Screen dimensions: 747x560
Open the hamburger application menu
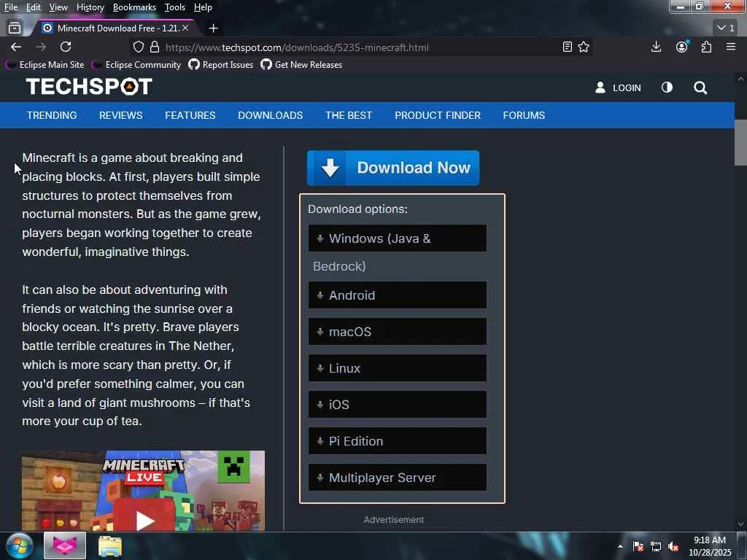pyautogui.click(x=731, y=47)
